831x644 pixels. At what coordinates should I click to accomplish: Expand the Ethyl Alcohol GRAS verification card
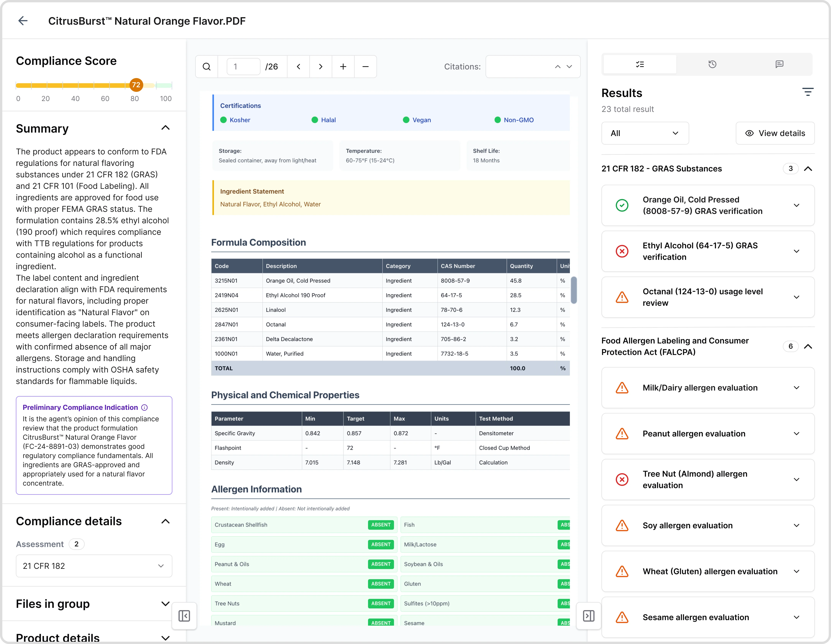click(x=797, y=251)
